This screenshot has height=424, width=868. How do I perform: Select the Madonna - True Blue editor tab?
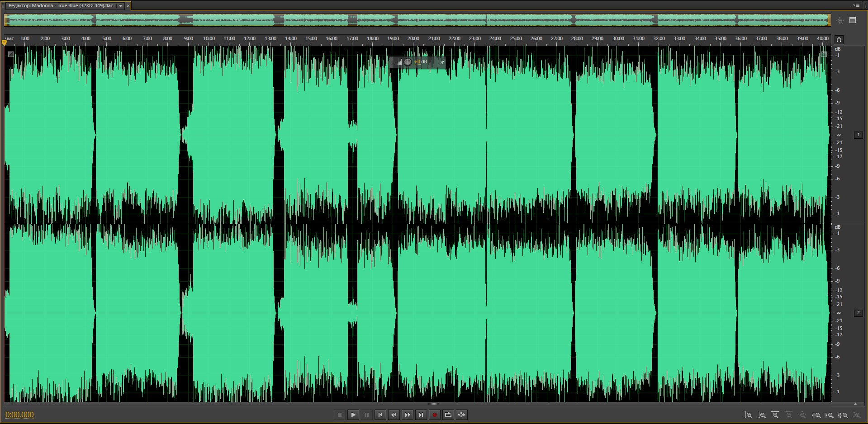pos(61,6)
